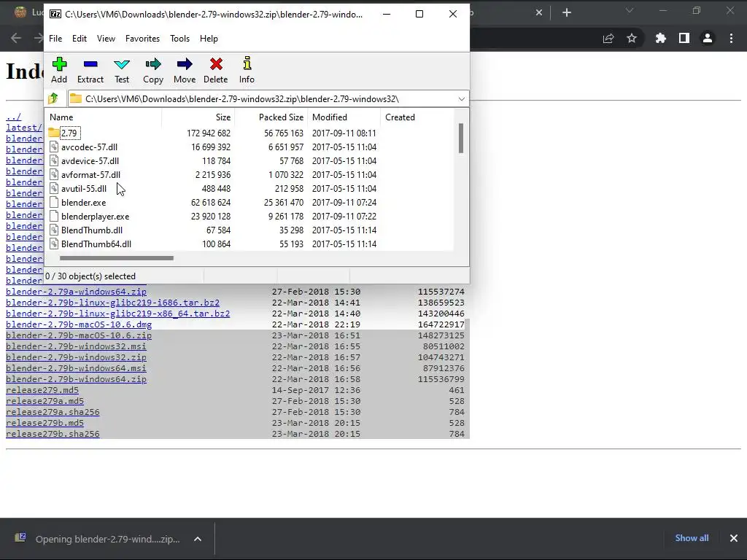Close the Chrome tab
The image size is (747, 560).
click(539, 12)
